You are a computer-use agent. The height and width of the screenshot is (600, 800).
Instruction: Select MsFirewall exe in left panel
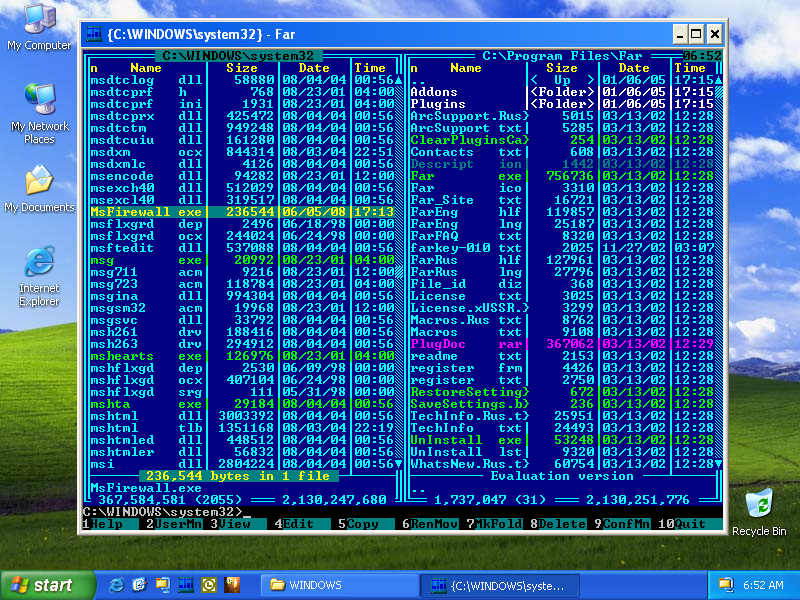[x=146, y=212]
